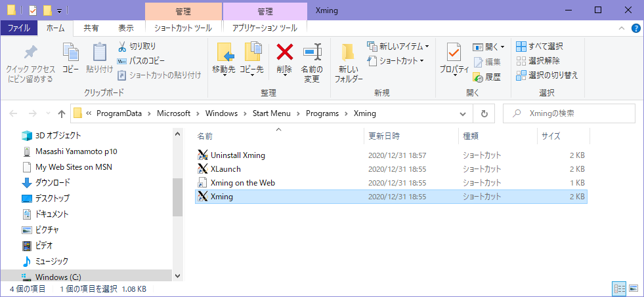Image resolution: width=644 pixels, height=297 pixels.
Task: Select the Cut scissors command
Action: [137, 47]
